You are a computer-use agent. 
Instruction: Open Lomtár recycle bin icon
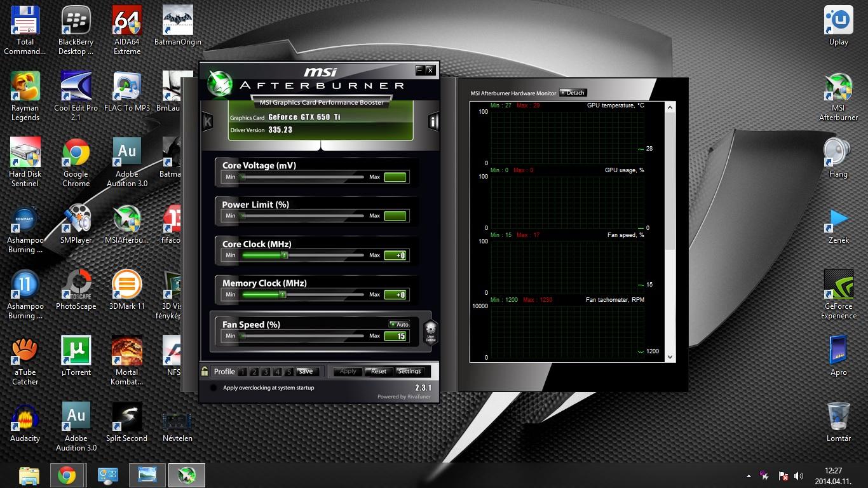tap(838, 423)
